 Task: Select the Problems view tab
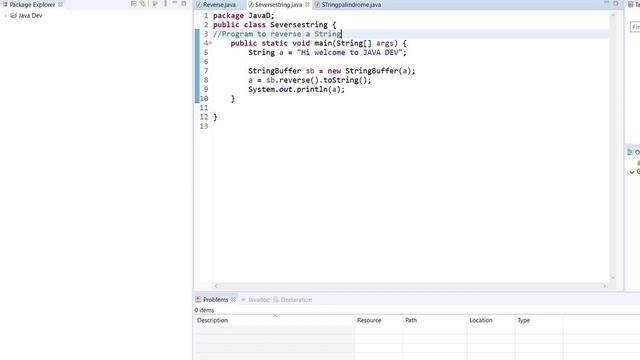216,300
